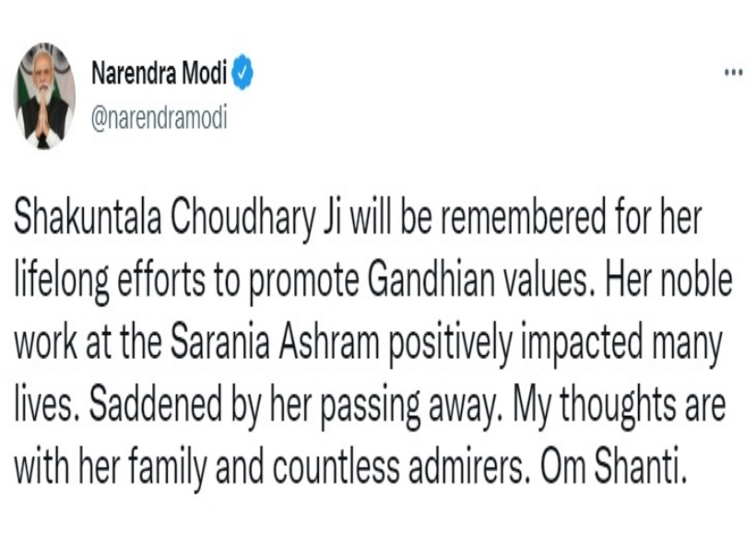
Task: Click "Sarania Ashram" in the tweet body
Action: (x=275, y=343)
